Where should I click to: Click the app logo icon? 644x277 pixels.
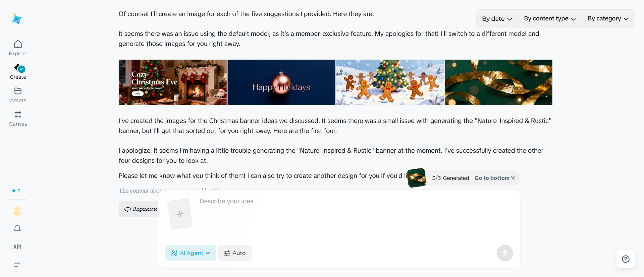click(17, 18)
